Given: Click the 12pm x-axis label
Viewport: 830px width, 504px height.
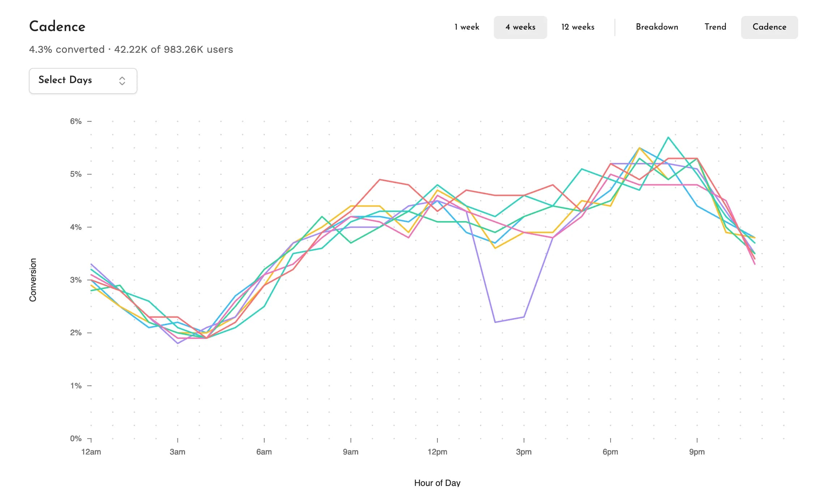Looking at the screenshot, I should [x=437, y=452].
